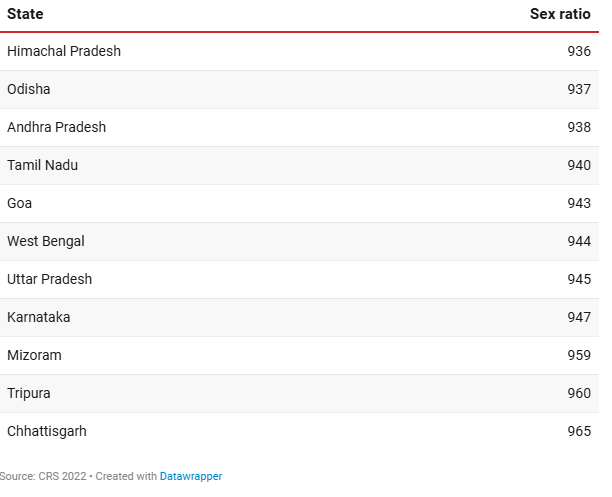
Task: Click the Chhattisgarh state name
Action: 47,431
